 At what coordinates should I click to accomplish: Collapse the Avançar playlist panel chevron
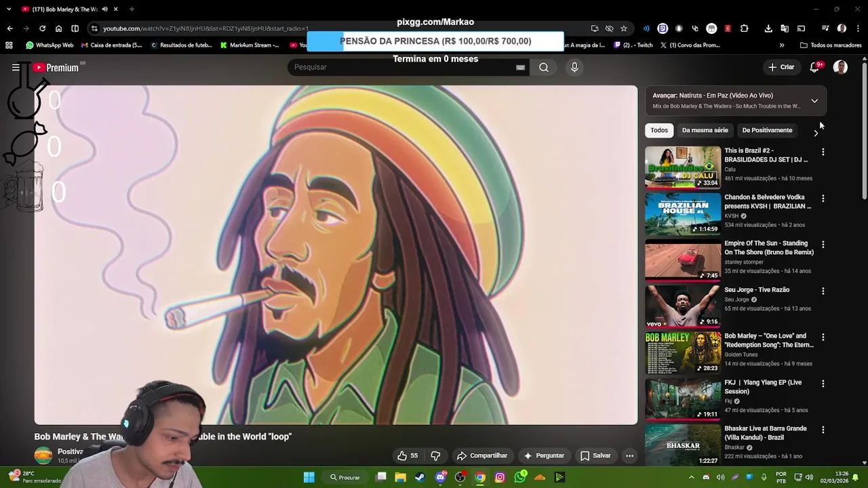pyautogui.click(x=814, y=101)
